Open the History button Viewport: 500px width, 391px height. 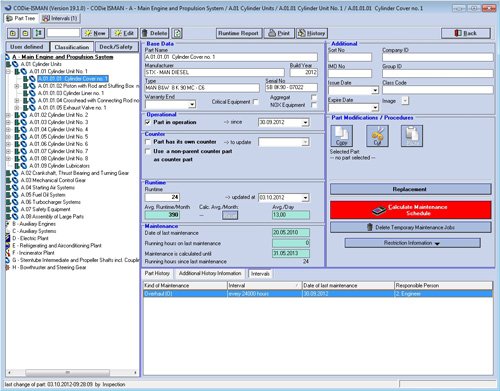coord(312,33)
